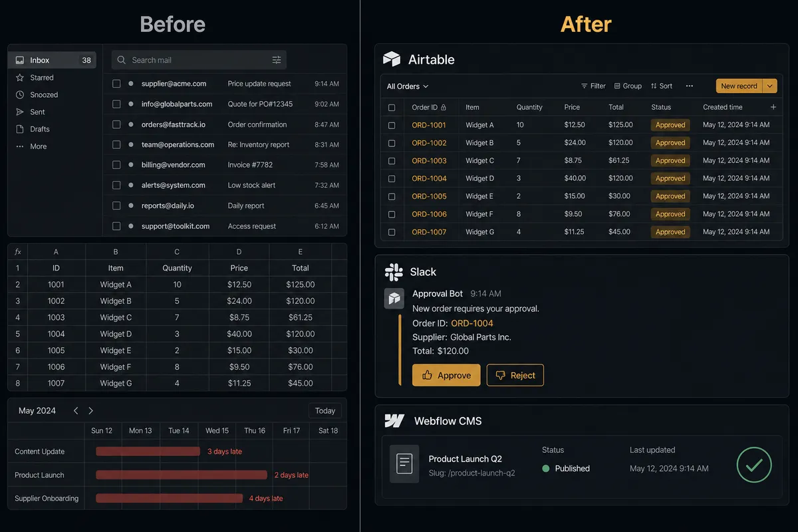The width and height of the screenshot is (798, 532).
Task: Select checkbox for info@globalparts.com email
Action: (116, 104)
